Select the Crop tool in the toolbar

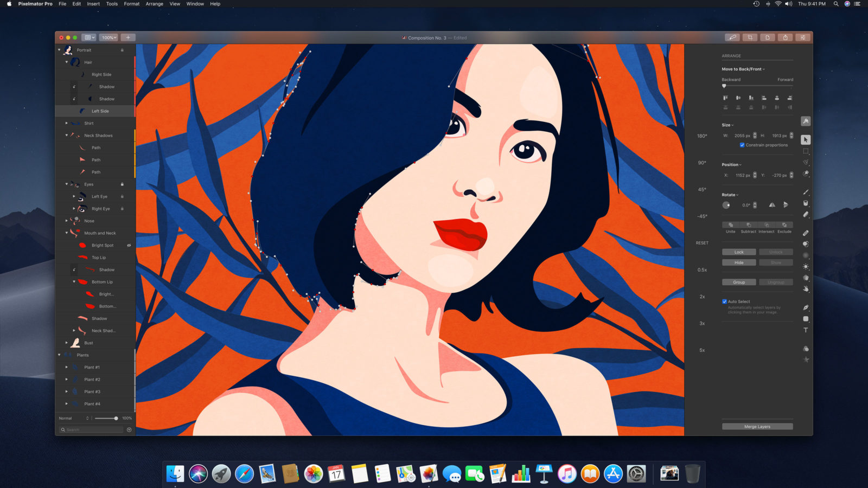coord(749,37)
